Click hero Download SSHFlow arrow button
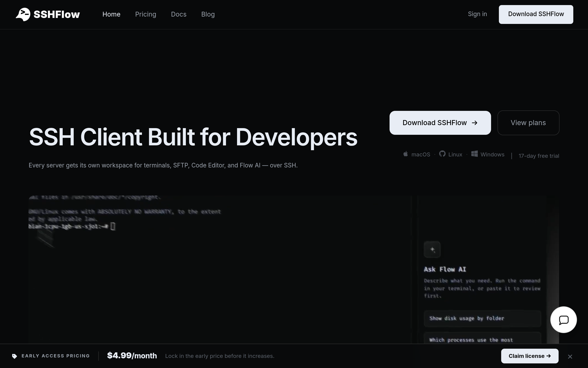The width and height of the screenshot is (588, 368). tap(440, 123)
